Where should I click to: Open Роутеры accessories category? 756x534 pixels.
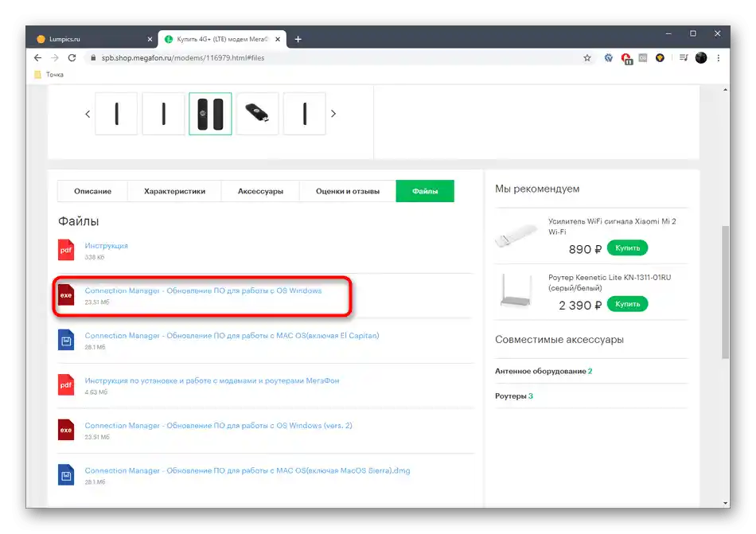point(514,396)
